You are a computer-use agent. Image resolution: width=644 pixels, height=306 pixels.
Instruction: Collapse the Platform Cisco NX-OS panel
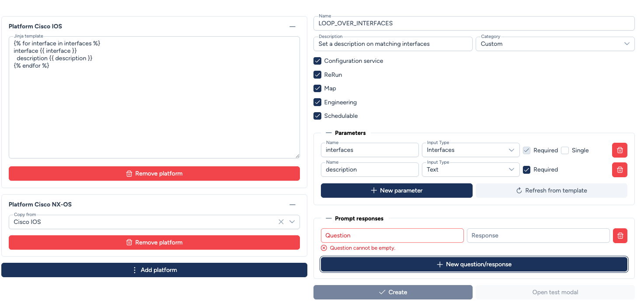click(x=292, y=205)
